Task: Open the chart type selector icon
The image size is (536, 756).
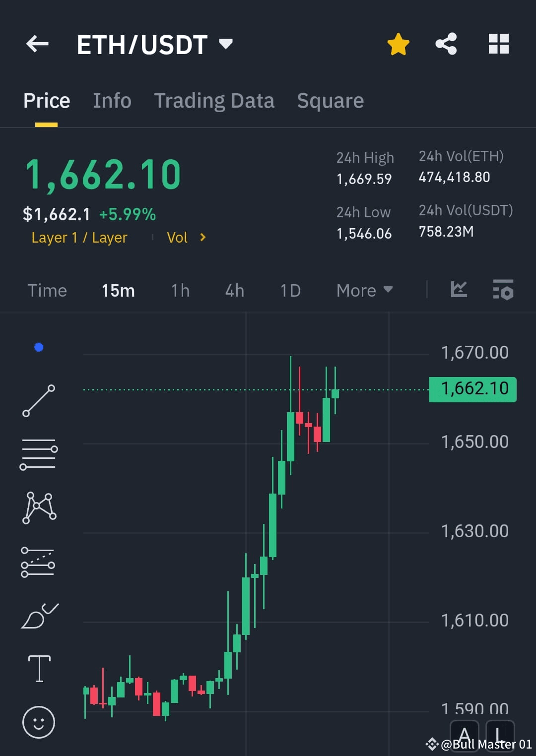Action: 459,290
